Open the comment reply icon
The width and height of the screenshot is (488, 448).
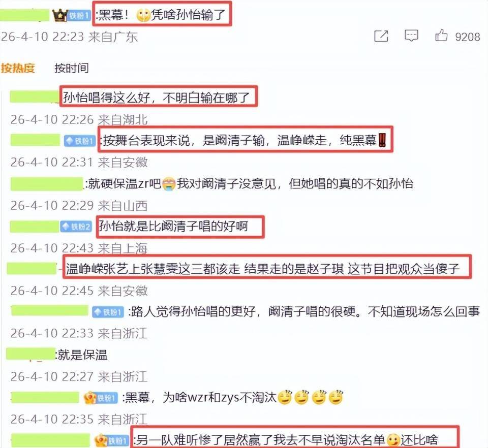[411, 36]
